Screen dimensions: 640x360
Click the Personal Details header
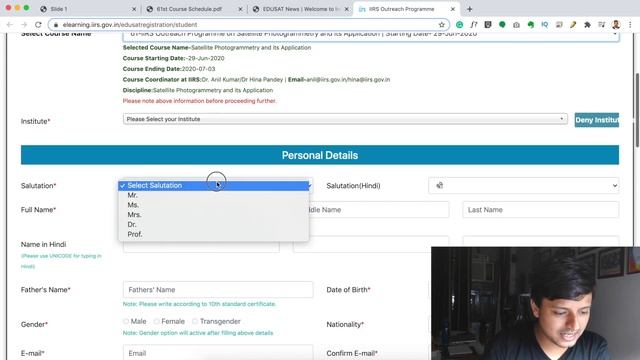pyautogui.click(x=320, y=155)
